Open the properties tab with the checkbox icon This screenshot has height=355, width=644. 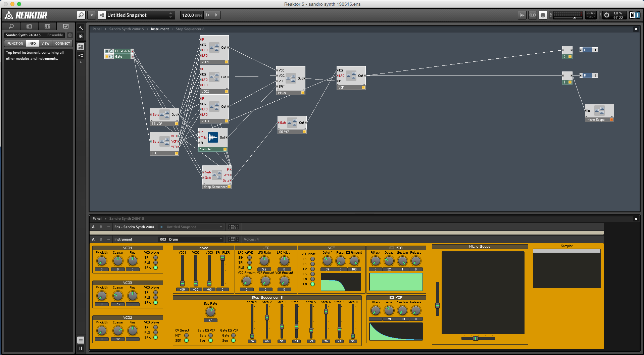[x=66, y=26]
